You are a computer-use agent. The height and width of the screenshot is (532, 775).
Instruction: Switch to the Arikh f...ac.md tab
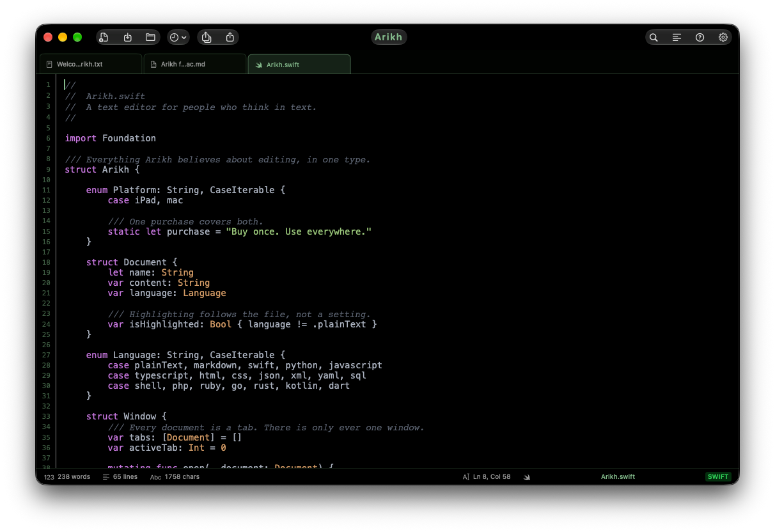195,64
